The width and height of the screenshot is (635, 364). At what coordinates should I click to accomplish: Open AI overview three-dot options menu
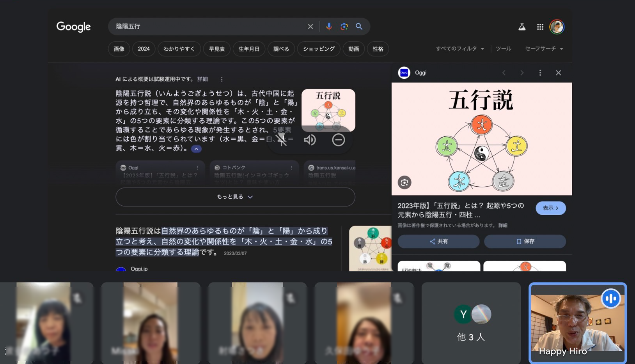coord(222,79)
